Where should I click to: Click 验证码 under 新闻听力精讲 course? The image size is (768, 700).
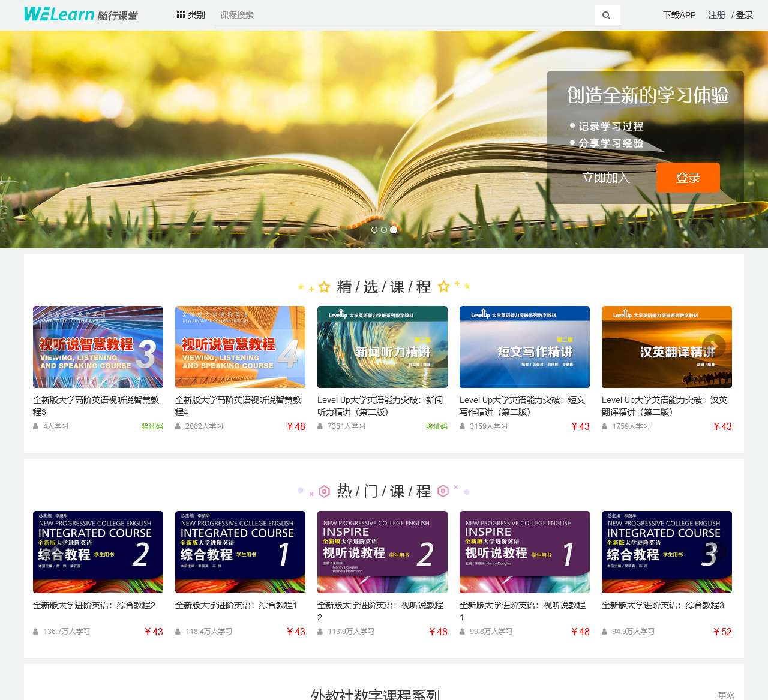pos(436,426)
